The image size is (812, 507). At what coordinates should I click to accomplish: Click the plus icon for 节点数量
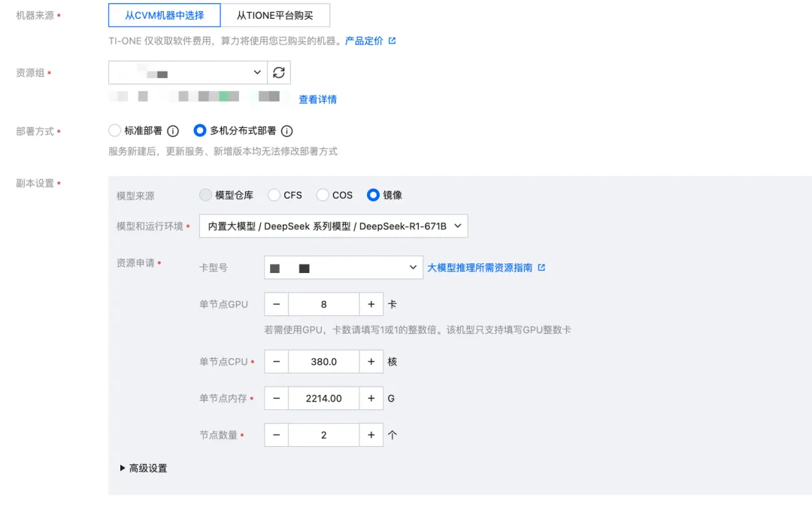[x=371, y=435]
